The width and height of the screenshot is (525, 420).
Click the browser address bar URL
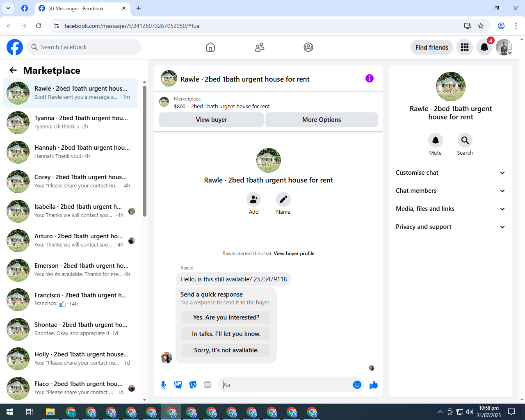point(132,26)
